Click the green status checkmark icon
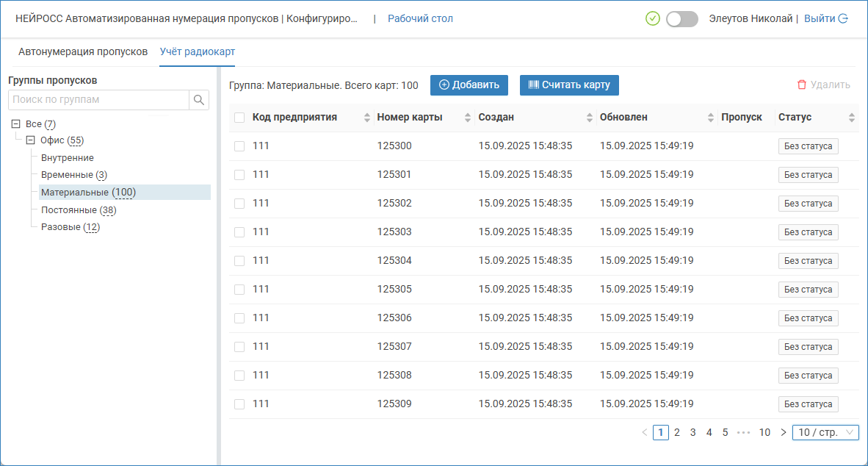Image resolution: width=868 pixels, height=466 pixels. (x=652, y=19)
